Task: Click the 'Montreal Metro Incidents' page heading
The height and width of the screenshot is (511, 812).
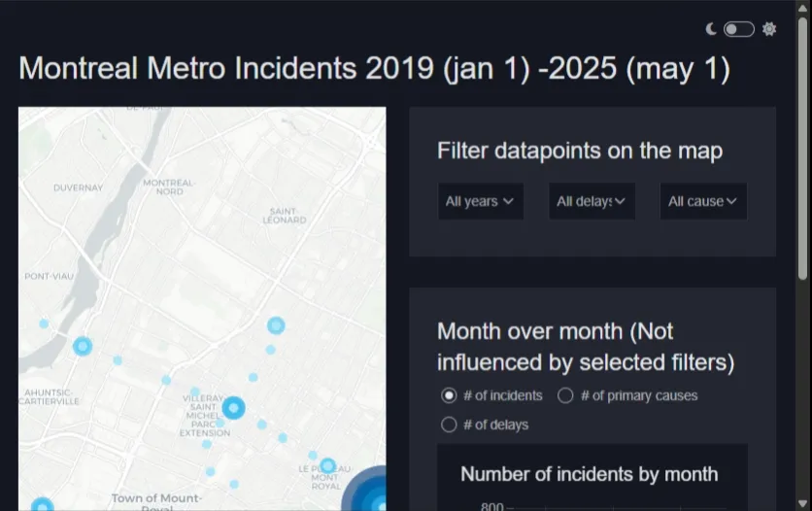Action: pos(374,69)
